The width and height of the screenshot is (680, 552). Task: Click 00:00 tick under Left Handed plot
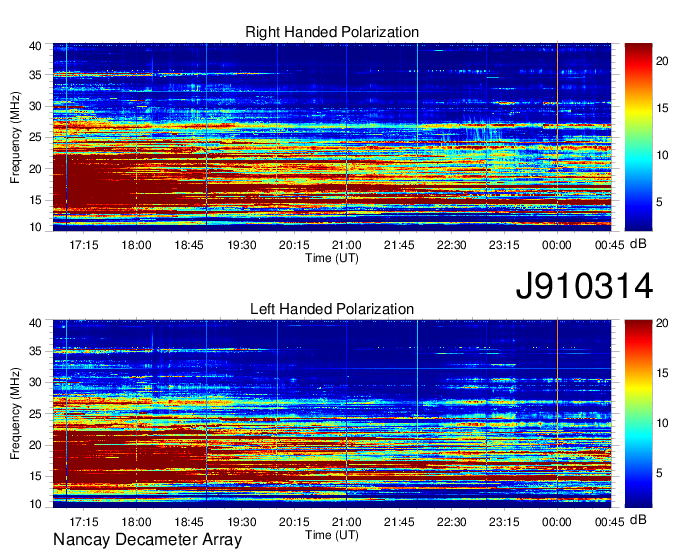pos(557,522)
